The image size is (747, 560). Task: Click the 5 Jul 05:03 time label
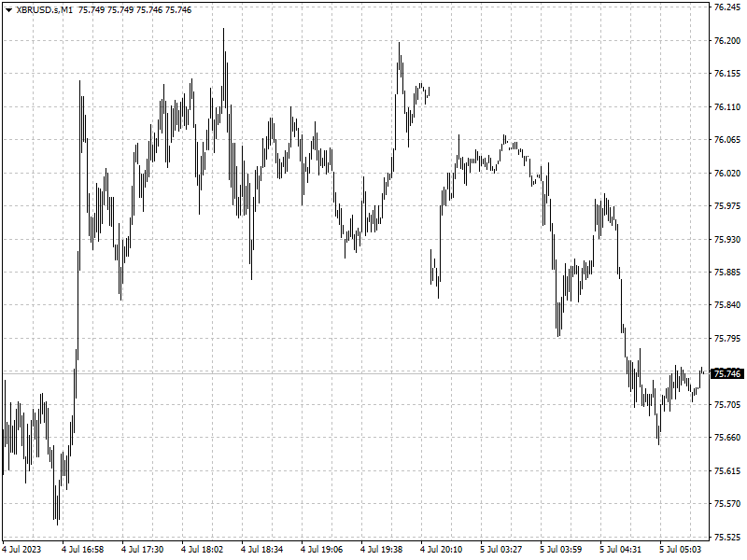pyautogui.click(x=681, y=550)
